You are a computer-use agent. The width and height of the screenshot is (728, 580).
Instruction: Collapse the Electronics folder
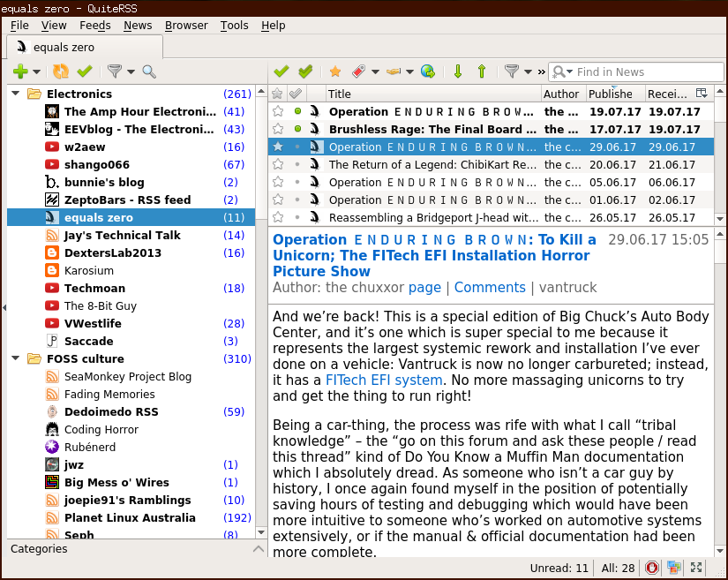click(15, 94)
